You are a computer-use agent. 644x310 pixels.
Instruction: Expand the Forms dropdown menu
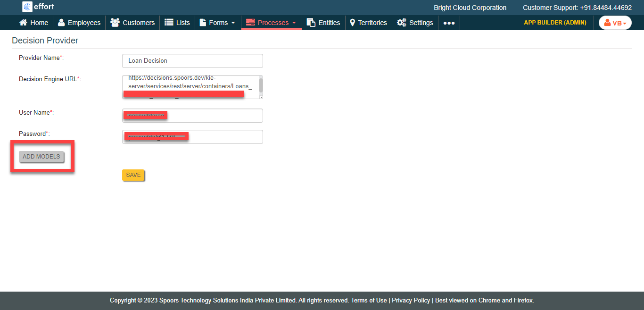pos(218,23)
